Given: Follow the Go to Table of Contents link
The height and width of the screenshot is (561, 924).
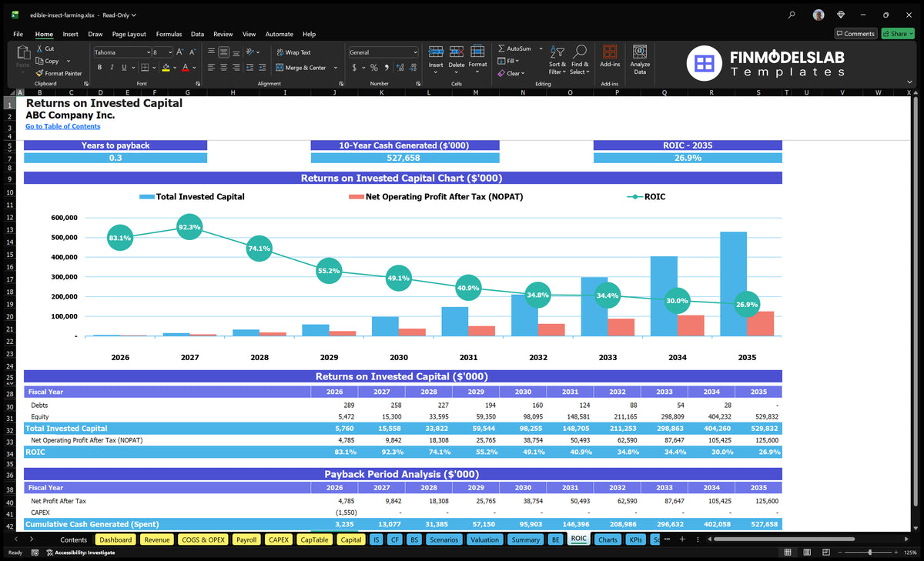Looking at the screenshot, I should coord(62,126).
